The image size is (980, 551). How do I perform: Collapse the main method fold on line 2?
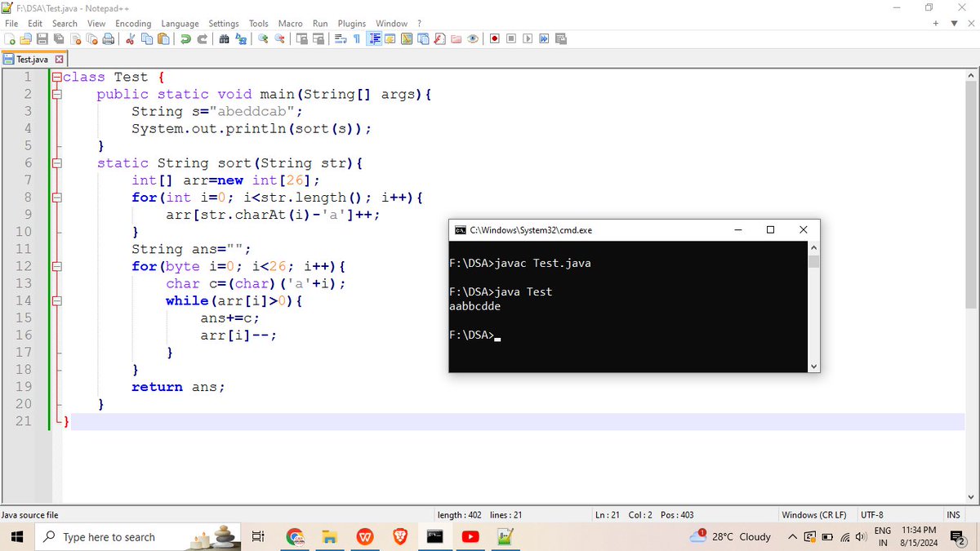click(x=56, y=95)
